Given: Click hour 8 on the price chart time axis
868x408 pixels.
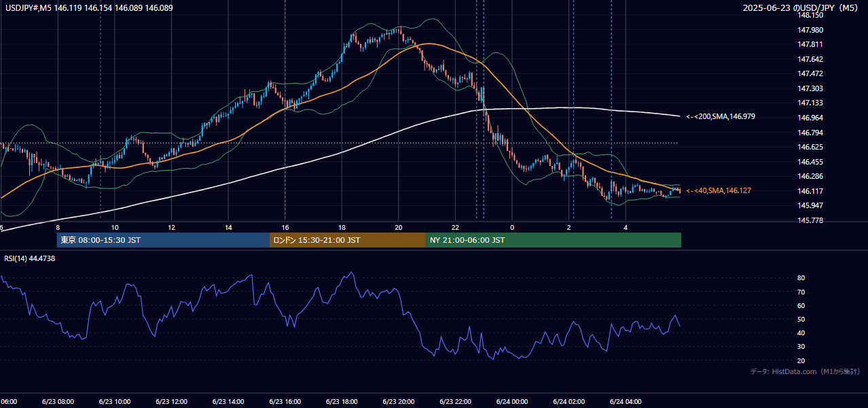Looking at the screenshot, I should tap(58, 227).
